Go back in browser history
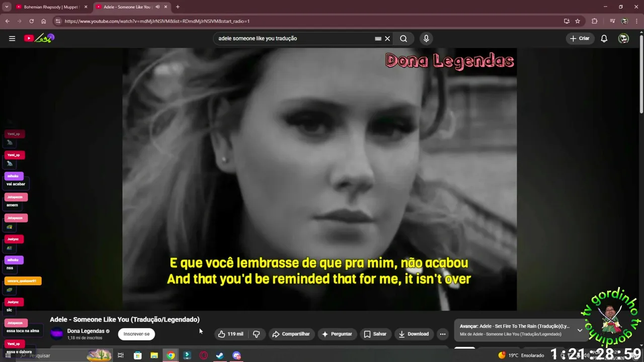 coord(7,21)
